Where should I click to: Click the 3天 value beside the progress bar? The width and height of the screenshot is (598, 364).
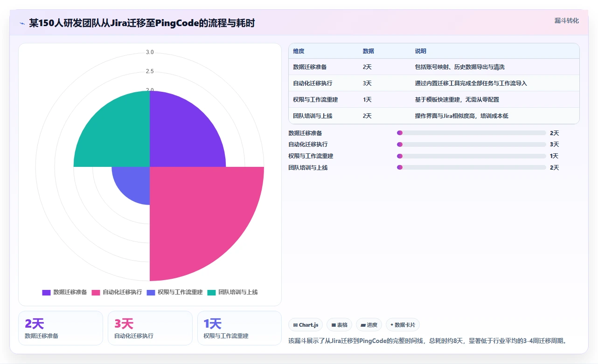(554, 144)
